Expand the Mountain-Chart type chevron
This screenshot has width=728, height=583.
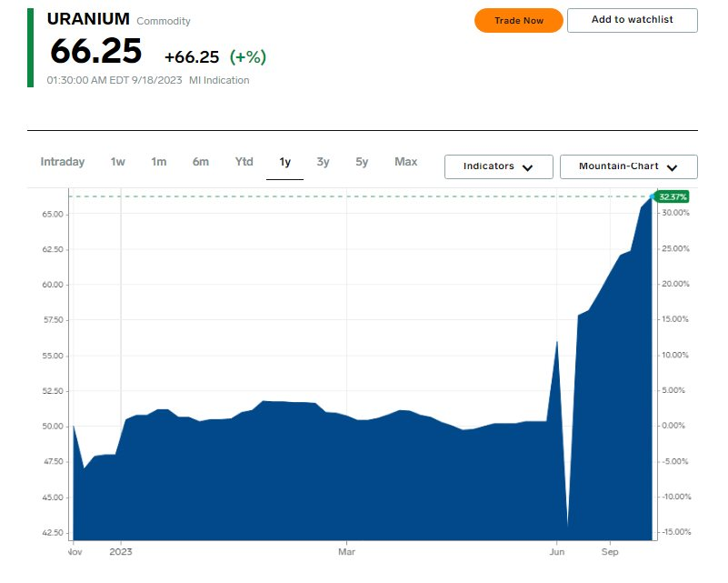click(672, 167)
